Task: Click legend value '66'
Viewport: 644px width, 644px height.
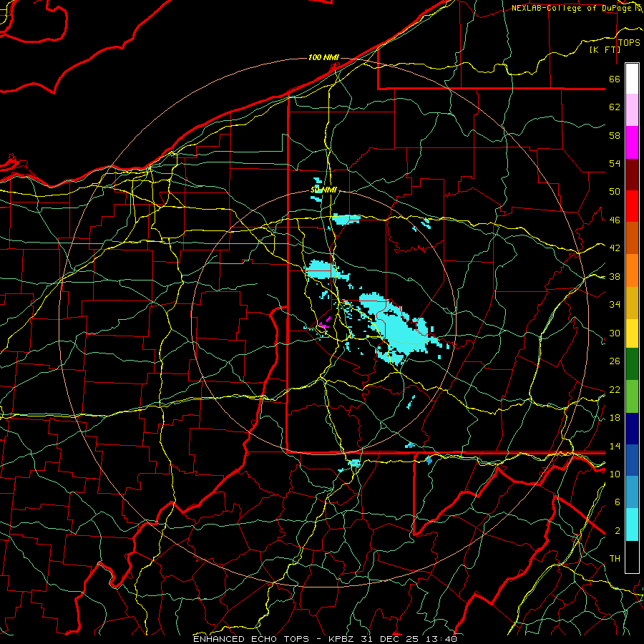Action: [x=615, y=79]
